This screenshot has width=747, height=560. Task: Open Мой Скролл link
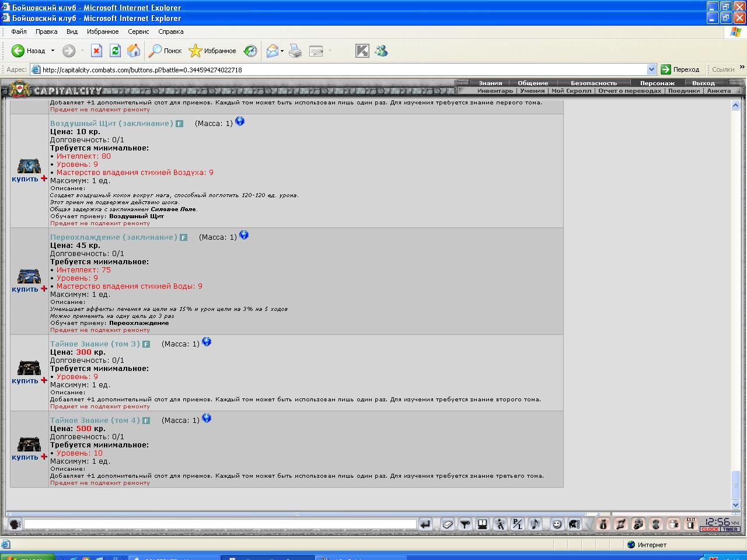pos(571,90)
